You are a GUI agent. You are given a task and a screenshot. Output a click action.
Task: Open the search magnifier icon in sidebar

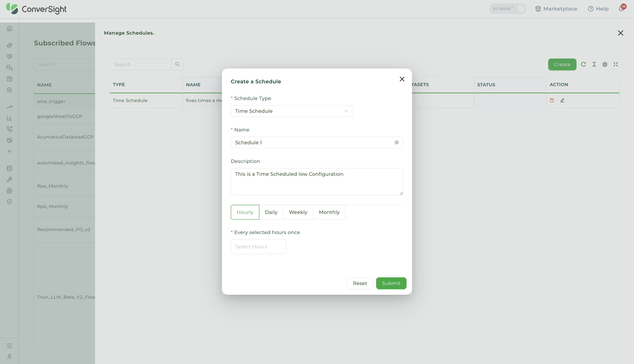tap(9, 90)
